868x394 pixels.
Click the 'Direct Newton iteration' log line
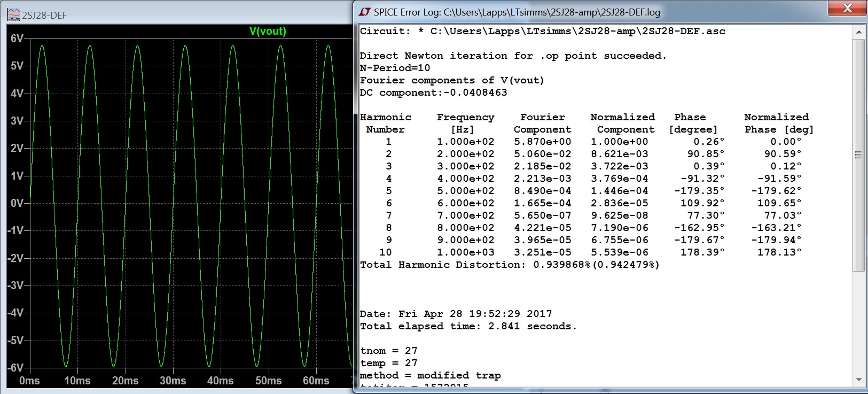[513, 56]
